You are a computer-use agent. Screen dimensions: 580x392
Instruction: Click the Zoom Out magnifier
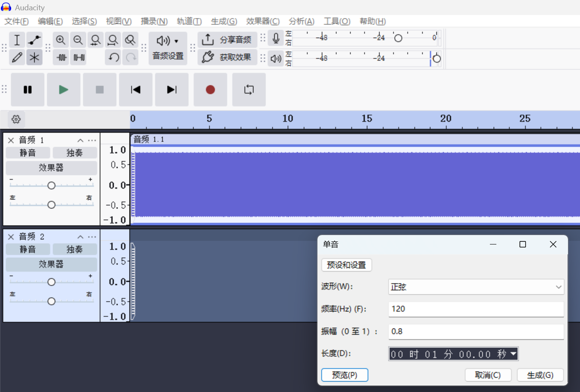78,40
